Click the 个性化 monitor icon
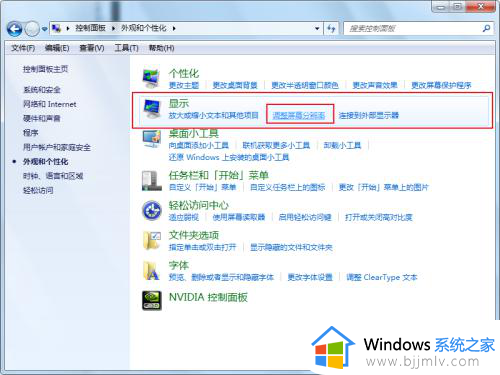This screenshot has height=375, width=500. coord(151,78)
